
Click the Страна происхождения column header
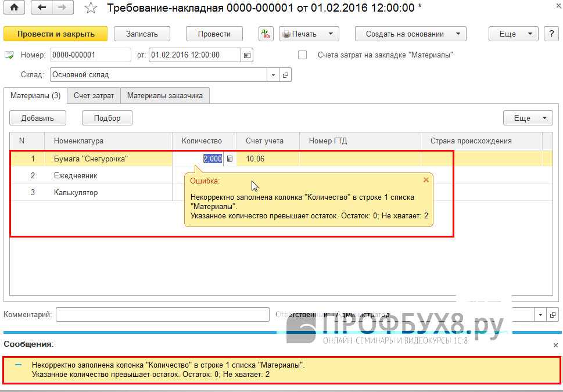click(x=482, y=141)
